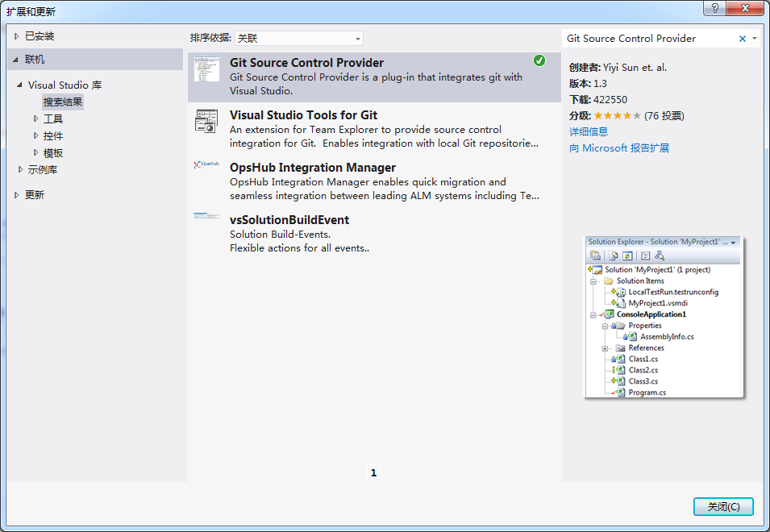
Task: Open the 详细信息 link
Action: [589, 131]
